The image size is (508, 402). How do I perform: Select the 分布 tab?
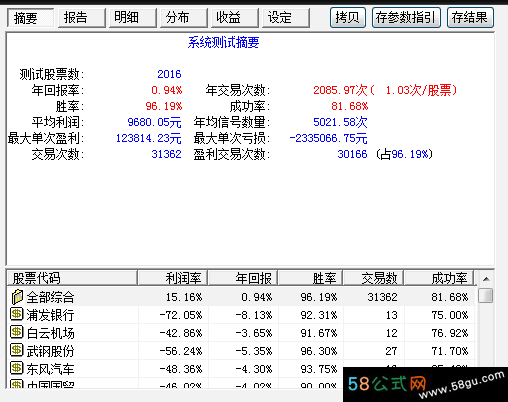[184, 18]
